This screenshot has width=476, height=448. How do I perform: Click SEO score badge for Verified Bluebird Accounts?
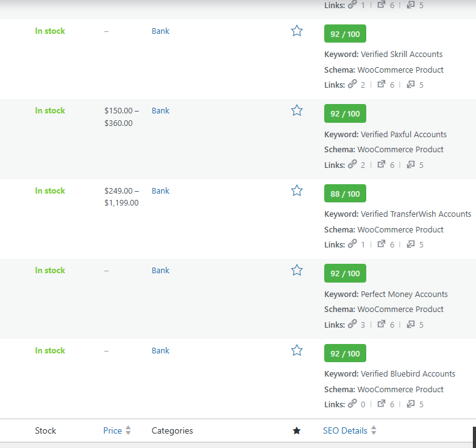345,353
